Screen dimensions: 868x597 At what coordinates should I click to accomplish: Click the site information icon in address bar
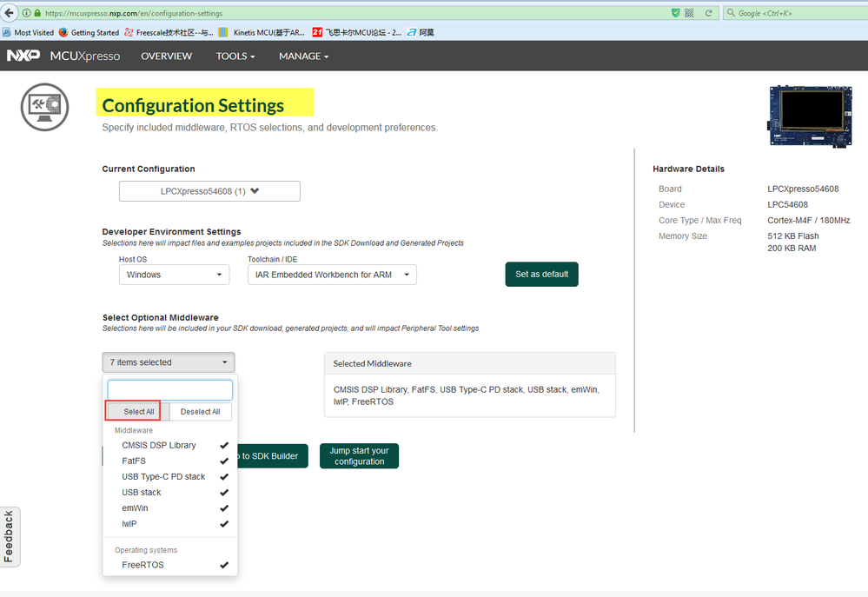(26, 13)
